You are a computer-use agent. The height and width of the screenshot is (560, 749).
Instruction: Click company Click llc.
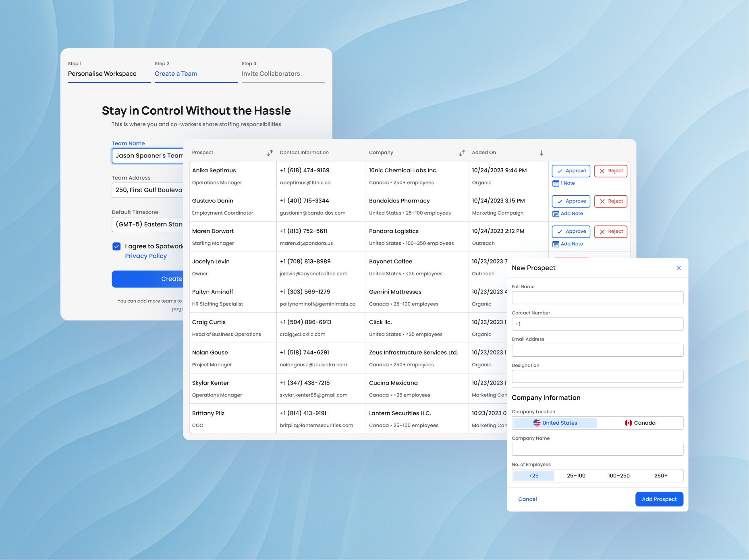click(380, 322)
